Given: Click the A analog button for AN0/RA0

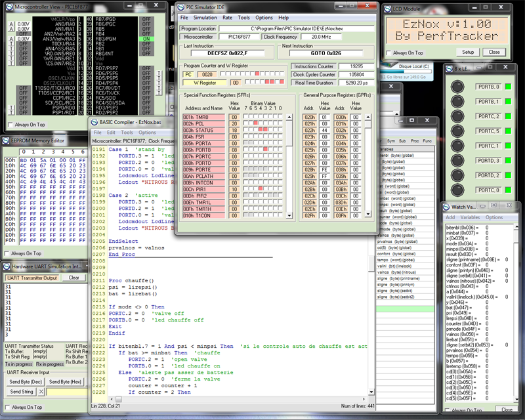Looking at the screenshot, I should [x=11, y=24].
